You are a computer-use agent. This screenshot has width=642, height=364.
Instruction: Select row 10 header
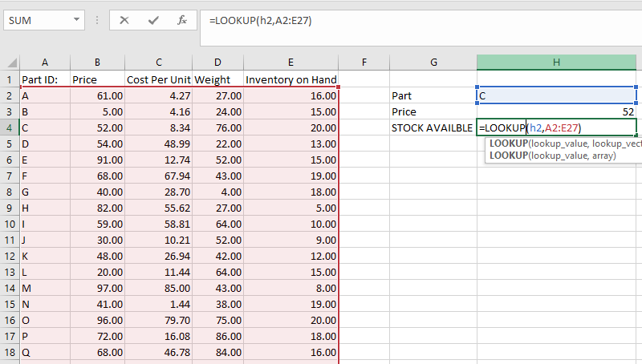pyautogui.click(x=10, y=224)
